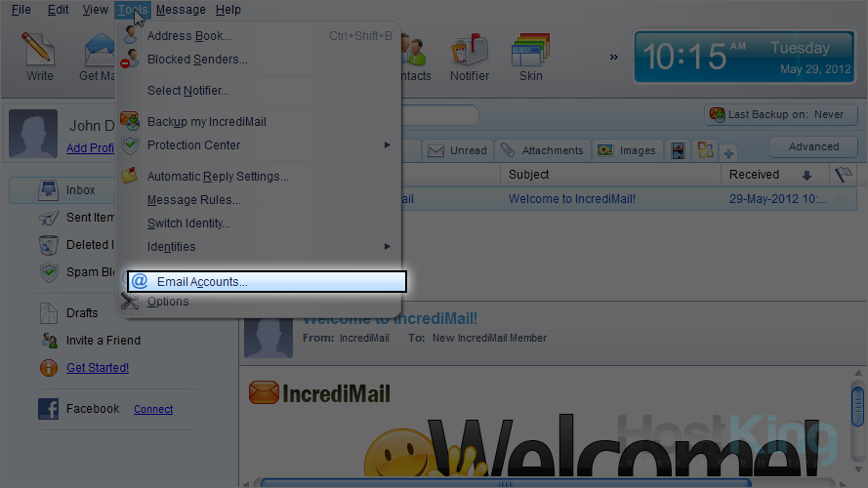Click the Write pencil icon
The height and width of the screenshot is (488, 868).
pyautogui.click(x=39, y=49)
